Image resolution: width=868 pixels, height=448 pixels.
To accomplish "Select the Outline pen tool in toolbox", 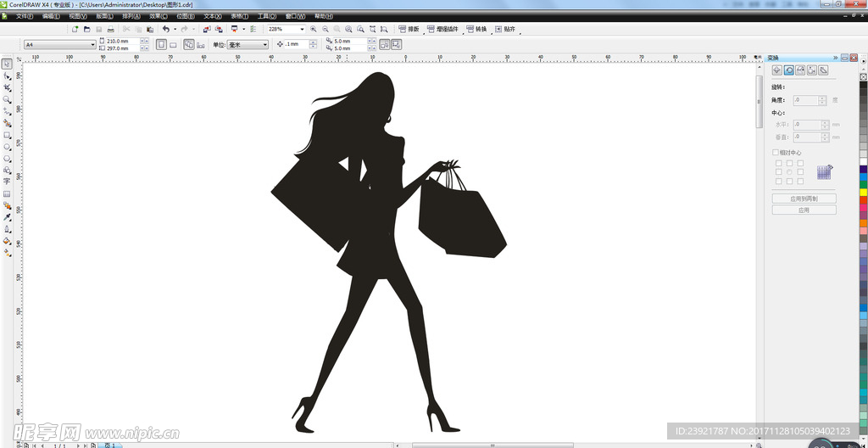I will (7, 229).
